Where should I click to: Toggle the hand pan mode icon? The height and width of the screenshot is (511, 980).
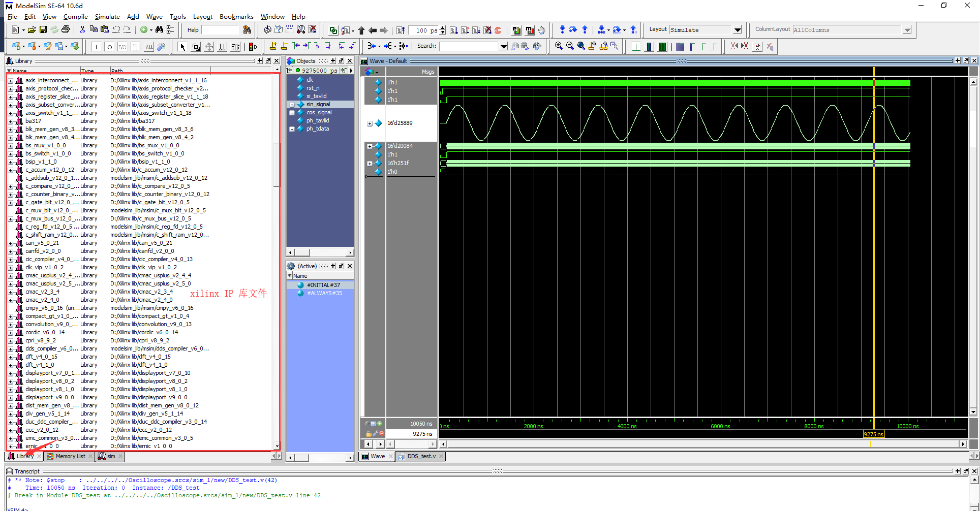(542, 30)
